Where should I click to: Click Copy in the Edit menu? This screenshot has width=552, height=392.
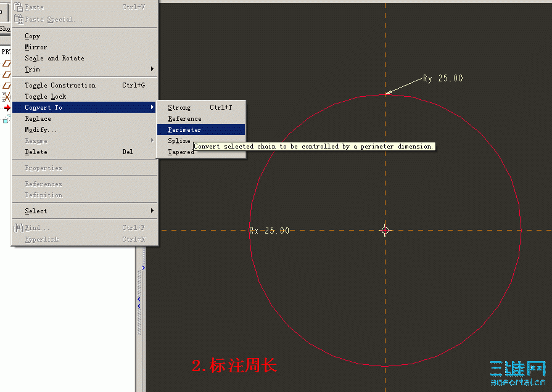pos(32,36)
